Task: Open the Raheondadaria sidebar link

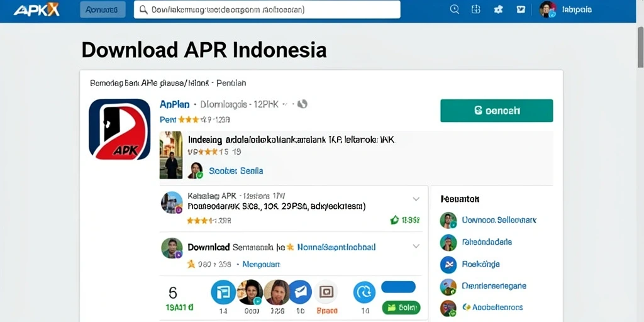Action: [487, 242]
